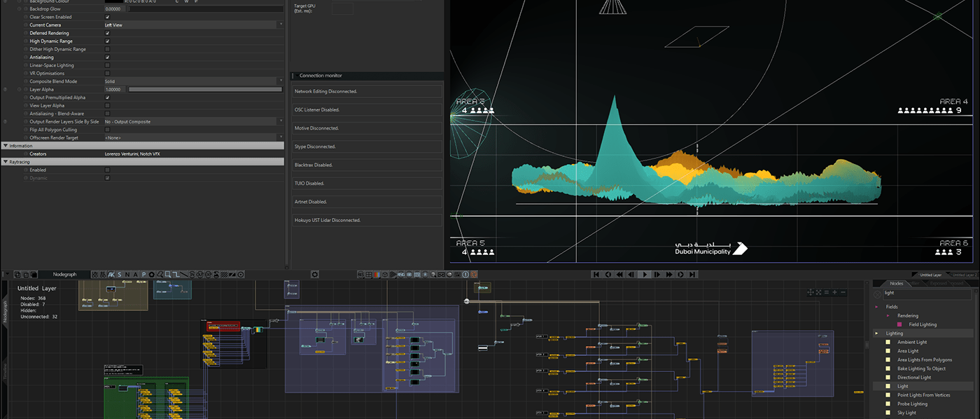Adjust the Layer Alpha slider
980x419 pixels.
click(206, 90)
